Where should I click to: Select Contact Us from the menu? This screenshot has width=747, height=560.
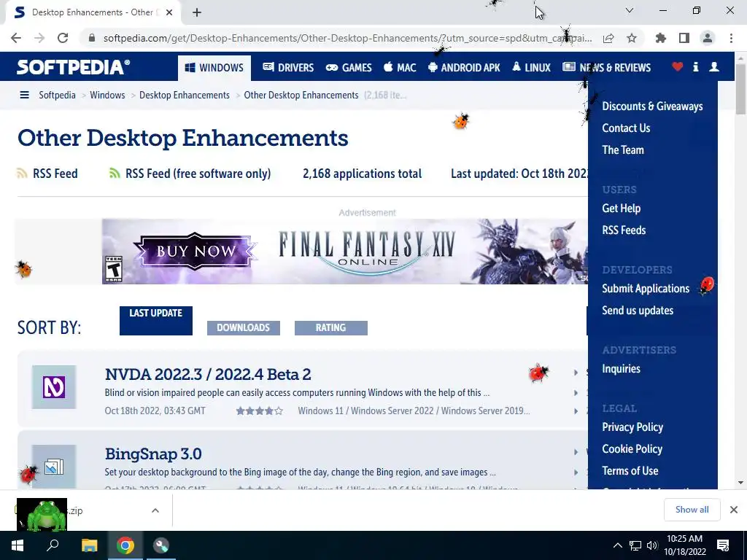click(626, 128)
